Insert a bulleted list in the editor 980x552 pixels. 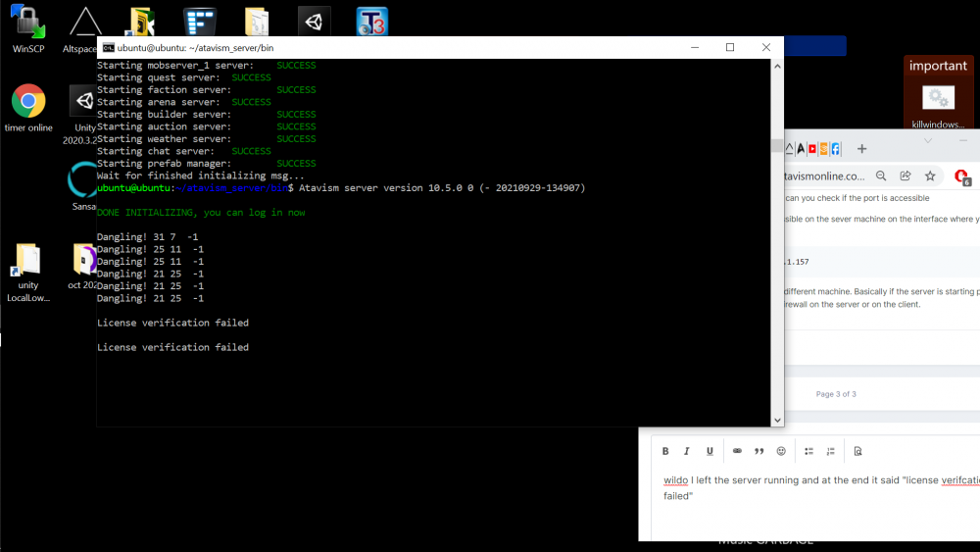point(808,451)
